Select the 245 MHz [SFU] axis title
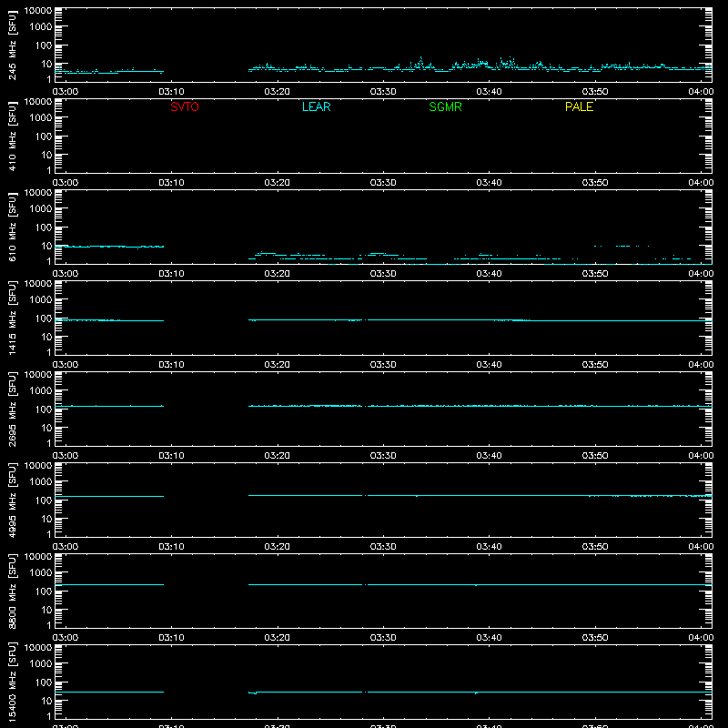728x728 pixels. click(13, 45)
